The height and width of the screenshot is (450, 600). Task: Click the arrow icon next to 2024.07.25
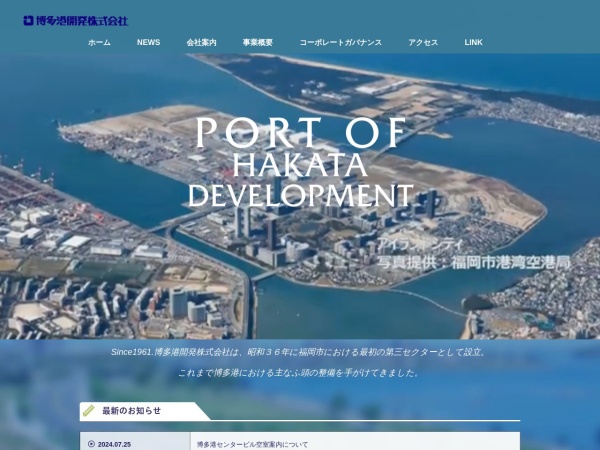(x=91, y=444)
